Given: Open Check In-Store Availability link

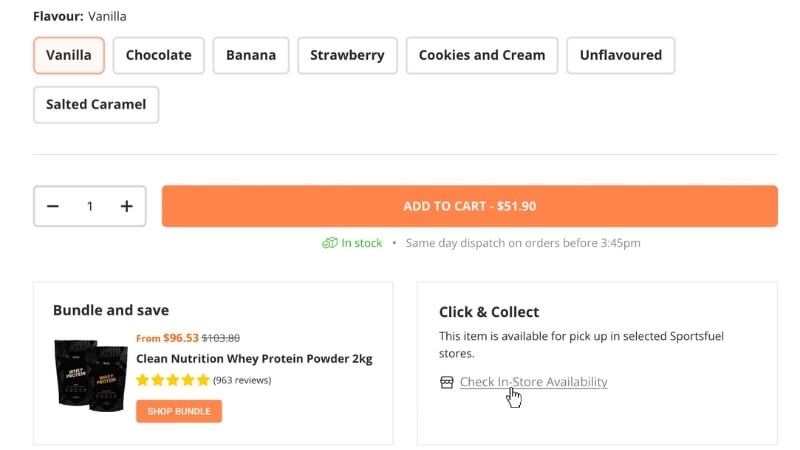Looking at the screenshot, I should click(533, 382).
